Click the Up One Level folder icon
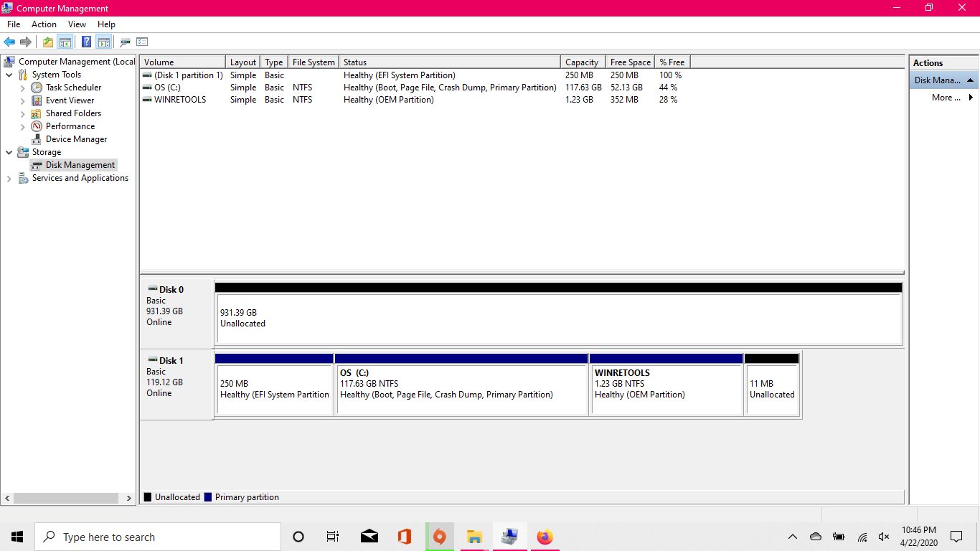This screenshot has width=980, height=551. click(48, 42)
